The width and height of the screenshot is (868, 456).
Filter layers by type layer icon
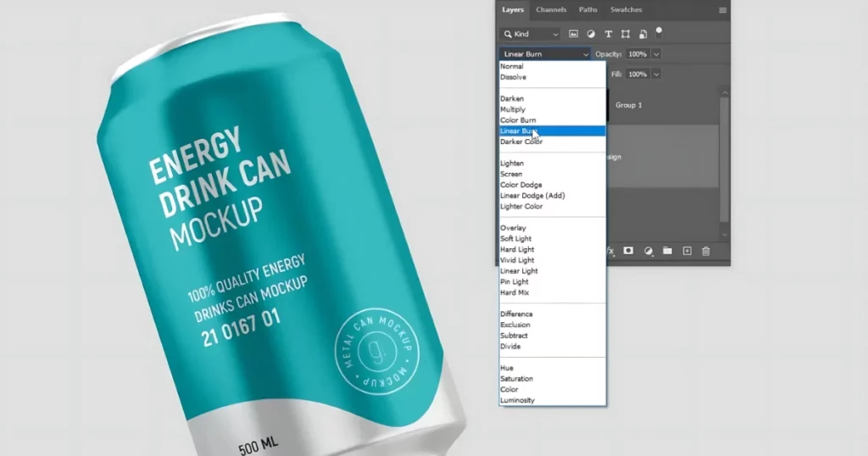coord(609,34)
